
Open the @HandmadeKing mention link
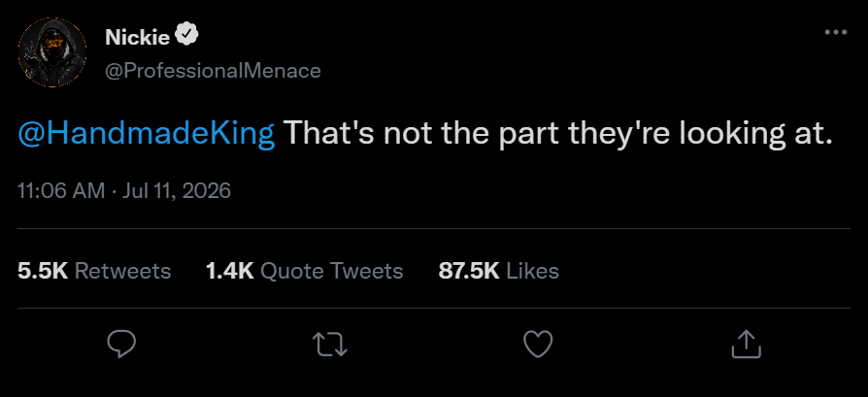147,133
